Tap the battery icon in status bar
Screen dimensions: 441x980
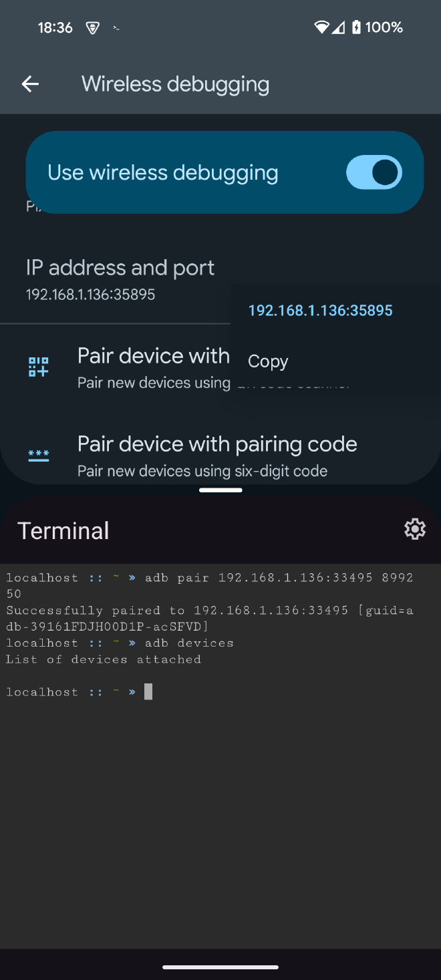(357, 27)
